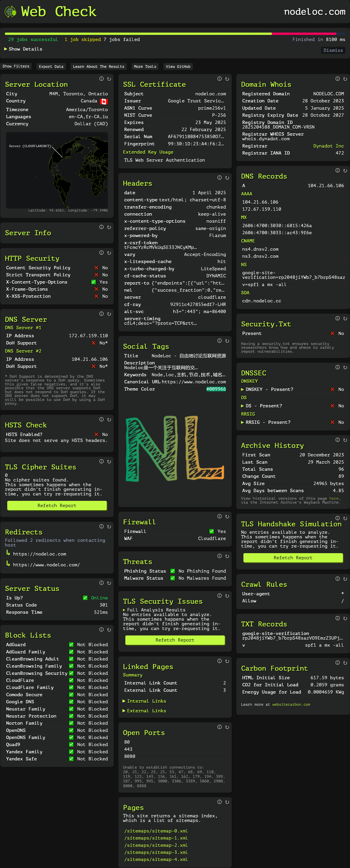This screenshot has height=868, width=350.
Task: Click Is Up Online checkmark
Action: point(85,598)
